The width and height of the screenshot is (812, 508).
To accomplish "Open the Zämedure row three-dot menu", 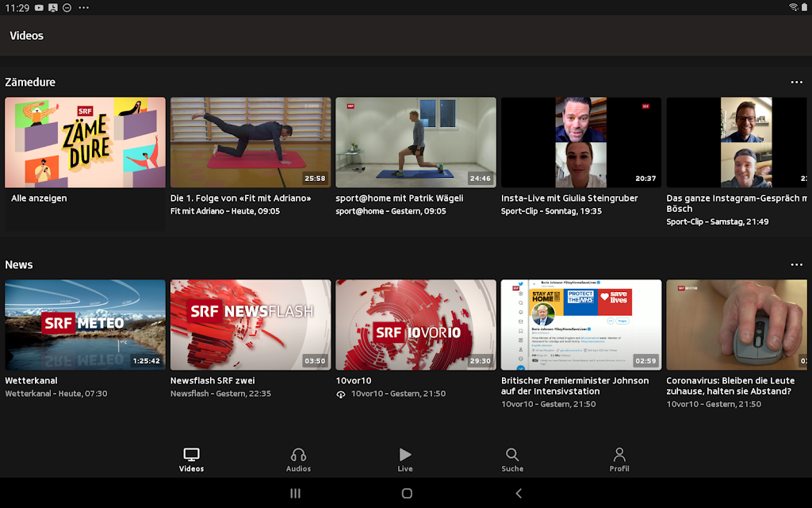I will [x=796, y=82].
